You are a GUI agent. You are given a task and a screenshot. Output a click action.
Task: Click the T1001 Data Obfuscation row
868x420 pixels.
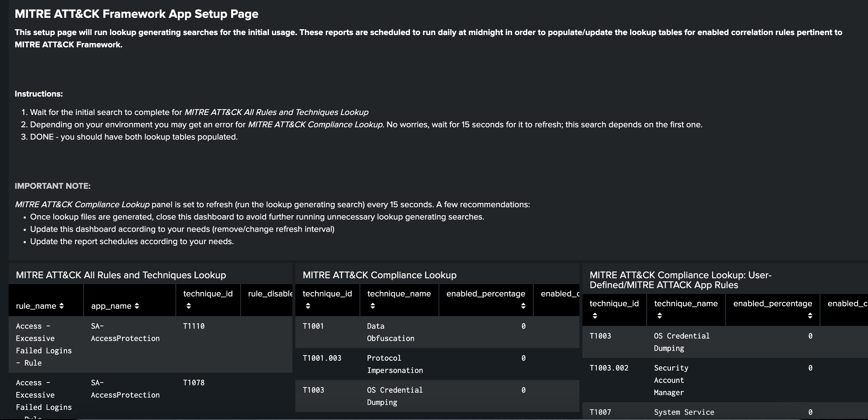391,332
